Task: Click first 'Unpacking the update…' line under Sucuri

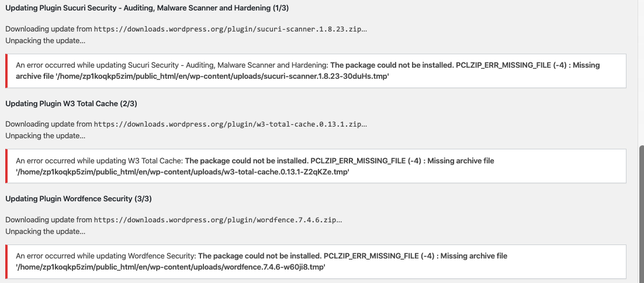Action: coord(45,41)
